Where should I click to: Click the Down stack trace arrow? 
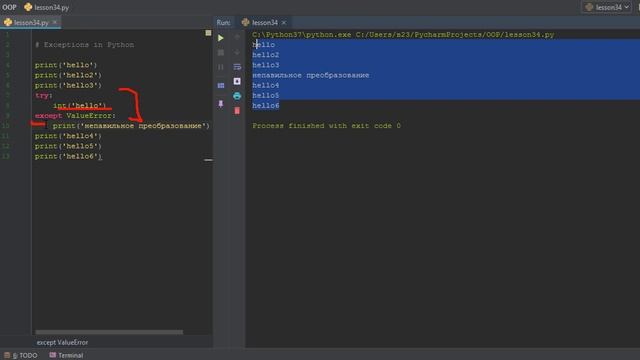click(x=237, y=52)
